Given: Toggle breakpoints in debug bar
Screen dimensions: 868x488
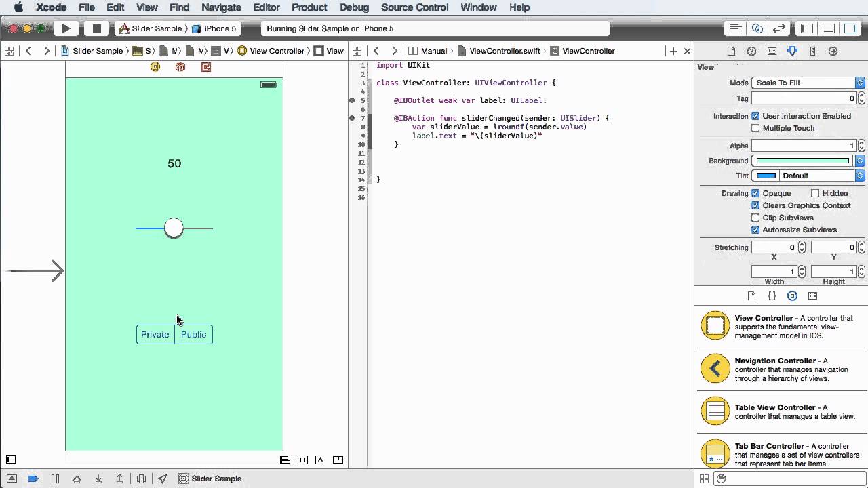Looking at the screenshot, I should point(33,479).
